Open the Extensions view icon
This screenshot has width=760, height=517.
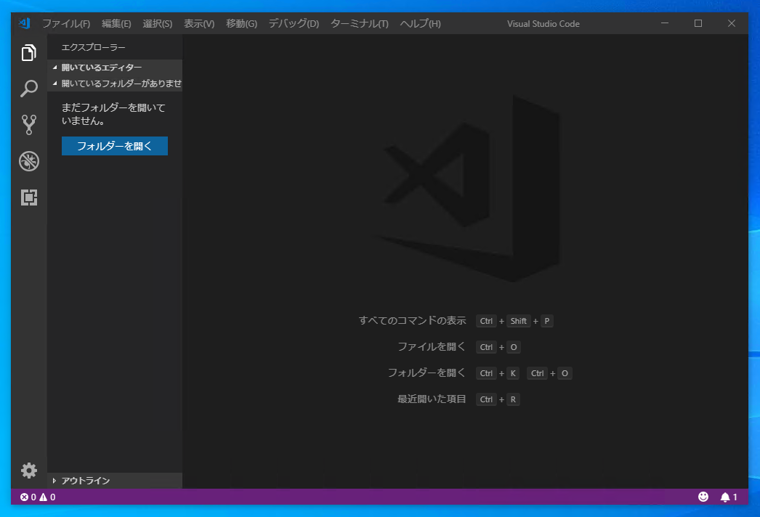click(29, 197)
